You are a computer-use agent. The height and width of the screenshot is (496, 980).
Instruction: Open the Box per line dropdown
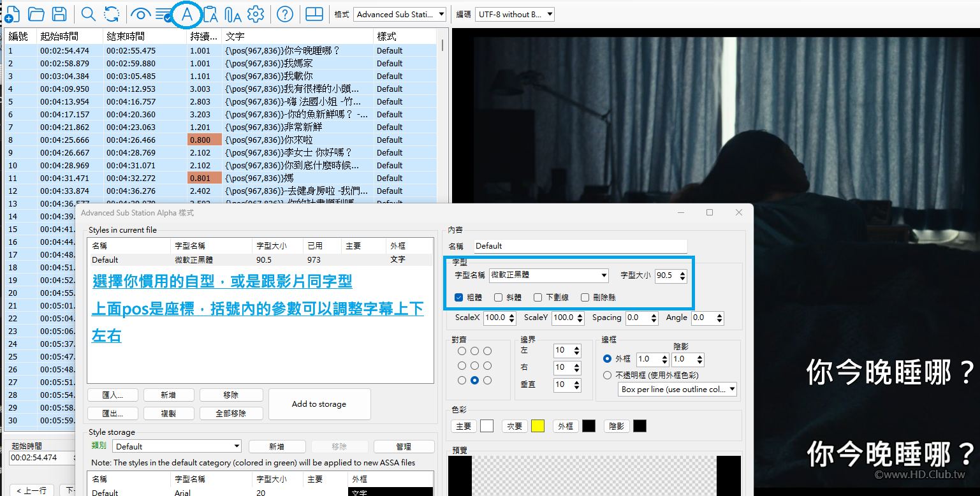(678, 390)
